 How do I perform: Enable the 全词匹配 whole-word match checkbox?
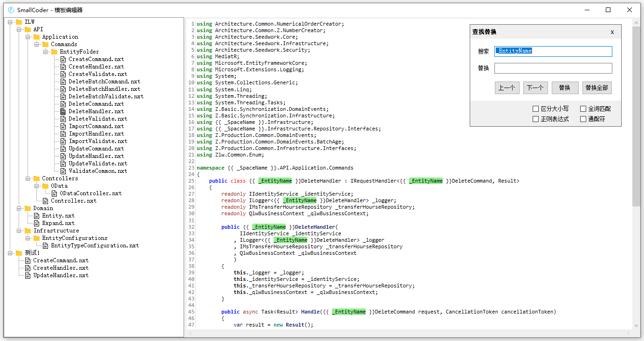pyautogui.click(x=582, y=108)
